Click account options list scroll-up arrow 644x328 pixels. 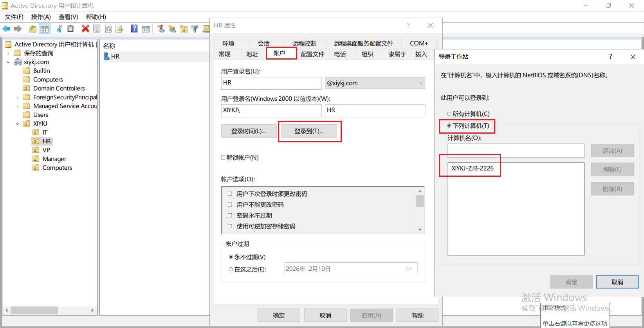point(420,191)
